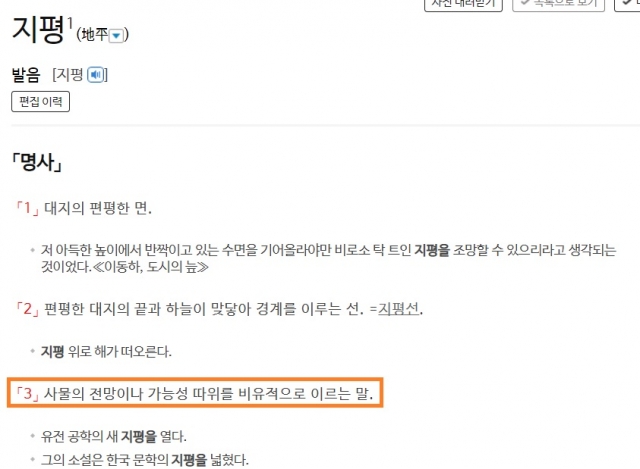Open the 편집 이력 edit history
The width and height of the screenshot is (640, 469).
coord(40,102)
